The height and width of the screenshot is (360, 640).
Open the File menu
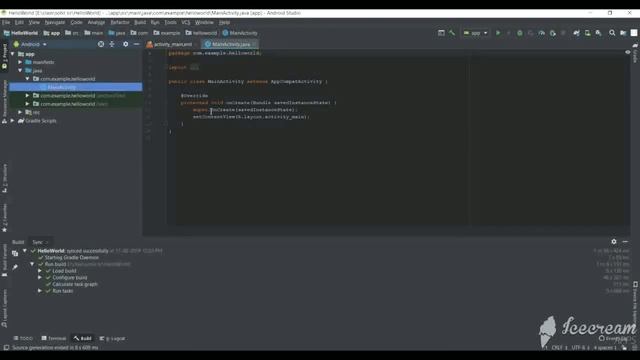[6, 22]
